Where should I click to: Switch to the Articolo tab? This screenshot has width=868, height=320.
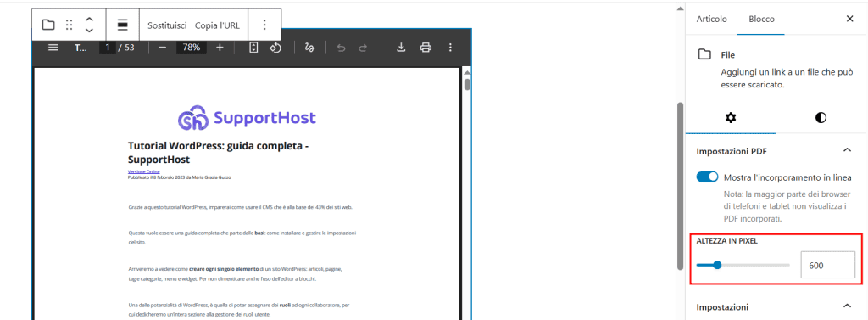(x=711, y=19)
